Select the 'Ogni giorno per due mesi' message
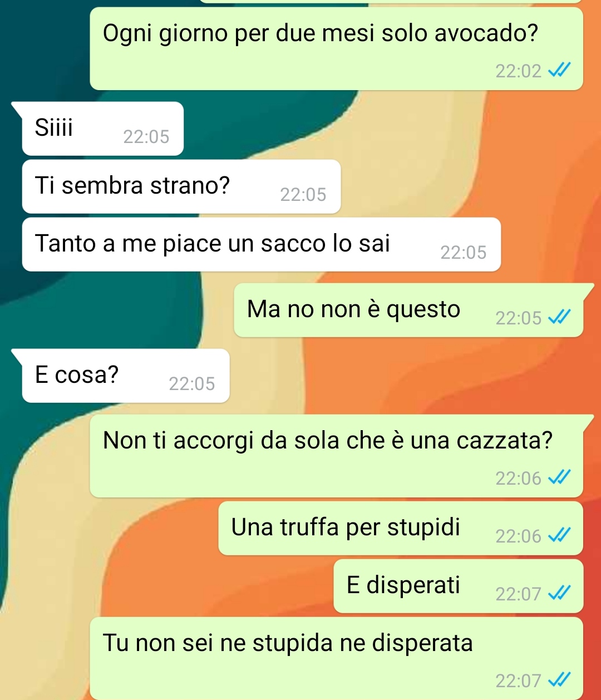This screenshot has width=601, height=700. click(x=336, y=48)
